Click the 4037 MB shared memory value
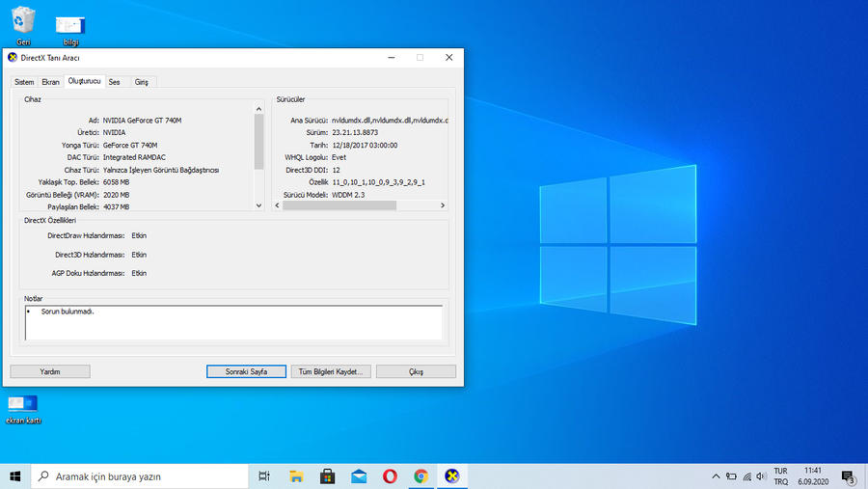 (x=117, y=207)
